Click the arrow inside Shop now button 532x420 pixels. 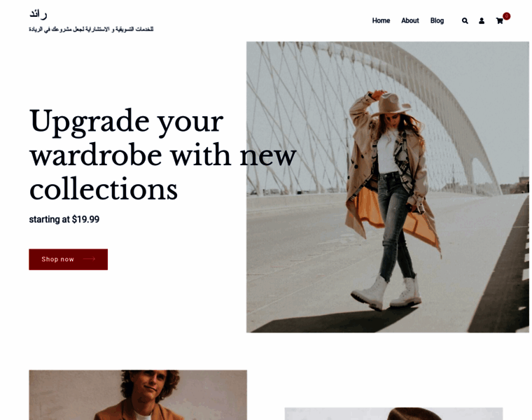click(x=89, y=259)
